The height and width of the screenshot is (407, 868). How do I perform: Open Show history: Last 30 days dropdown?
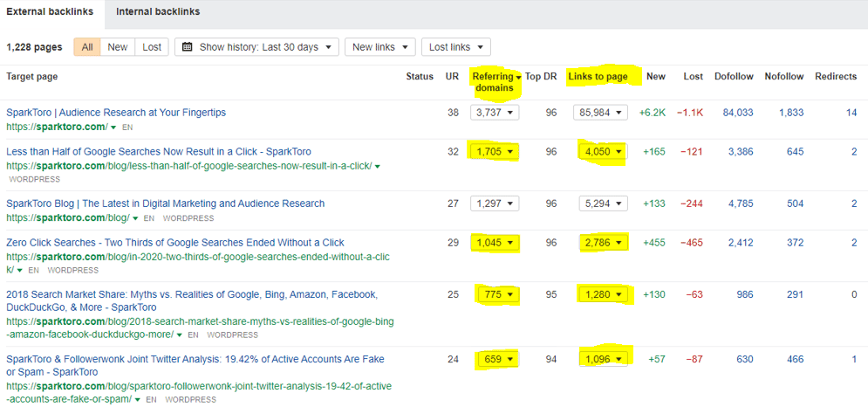(256, 47)
